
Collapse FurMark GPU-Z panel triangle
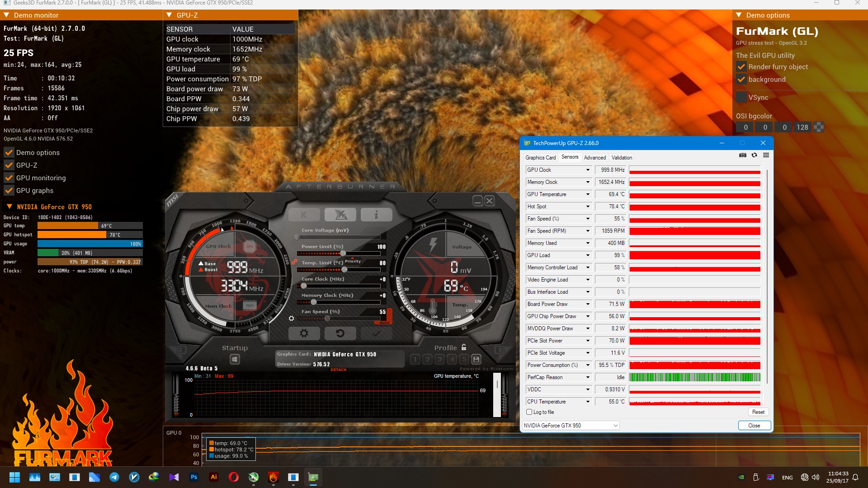click(170, 15)
